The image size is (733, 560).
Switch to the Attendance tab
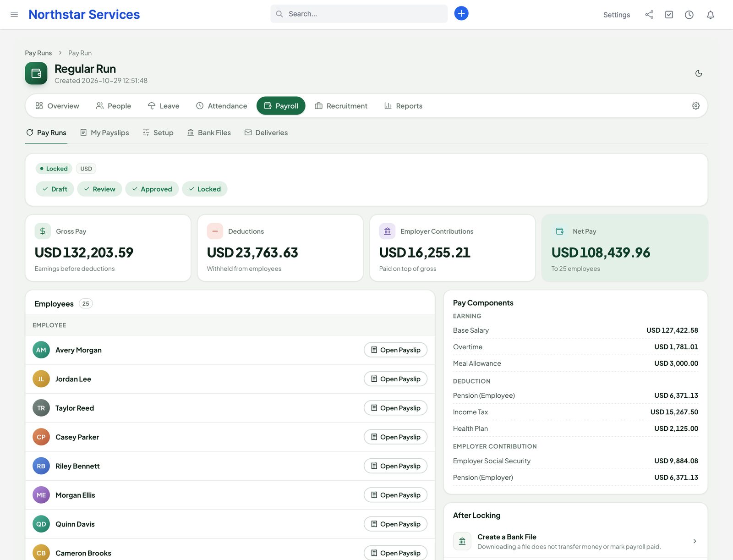click(221, 106)
